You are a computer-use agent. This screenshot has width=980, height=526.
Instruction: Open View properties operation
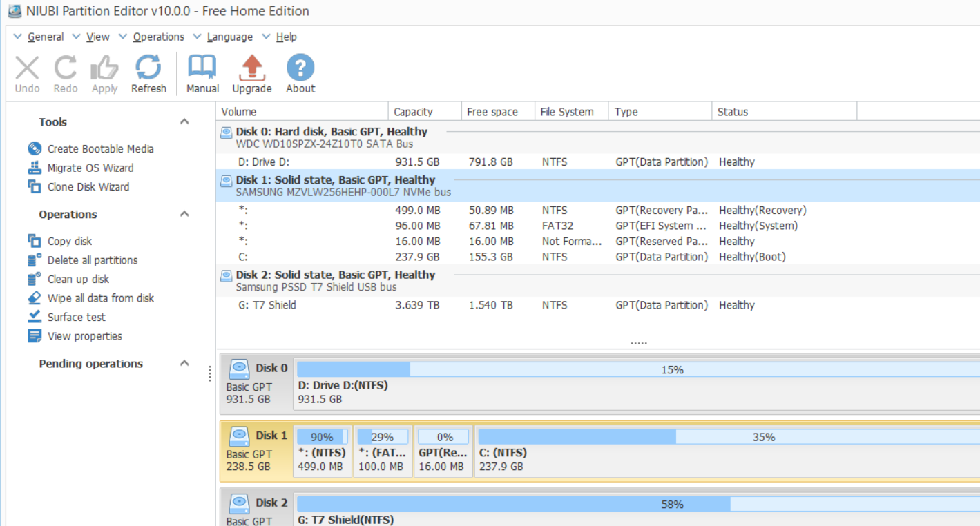(85, 336)
